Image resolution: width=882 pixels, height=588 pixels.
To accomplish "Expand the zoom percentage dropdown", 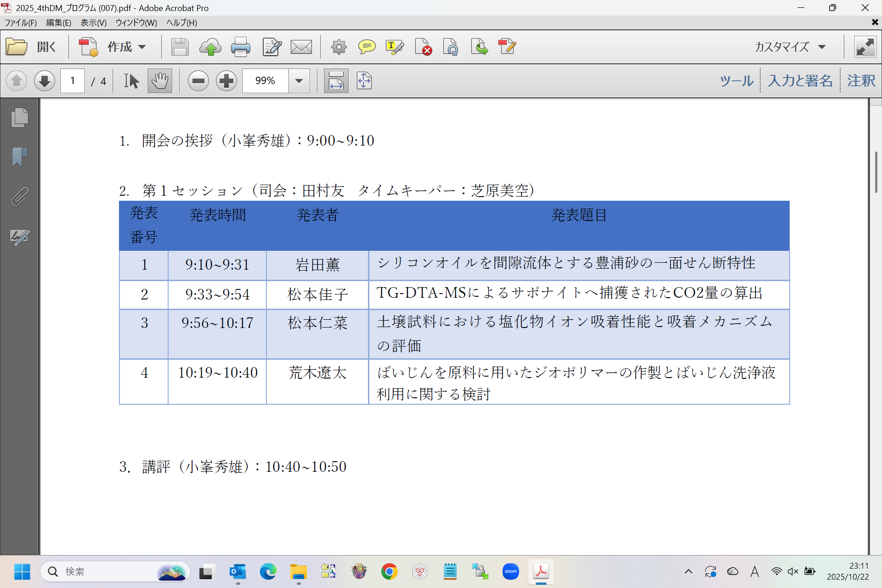I will 299,81.
